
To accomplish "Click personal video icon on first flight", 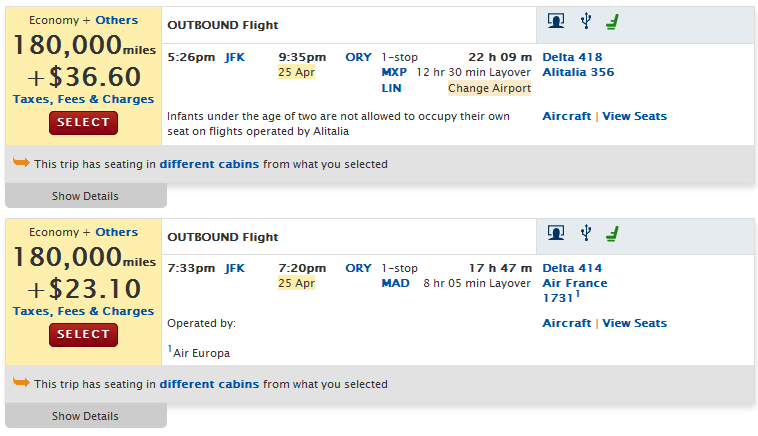I will point(556,21).
